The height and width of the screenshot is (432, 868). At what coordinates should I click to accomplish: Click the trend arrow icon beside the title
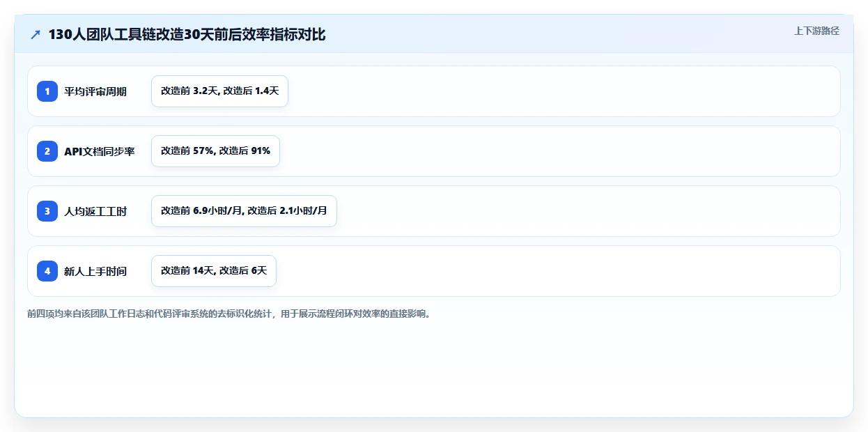point(36,35)
